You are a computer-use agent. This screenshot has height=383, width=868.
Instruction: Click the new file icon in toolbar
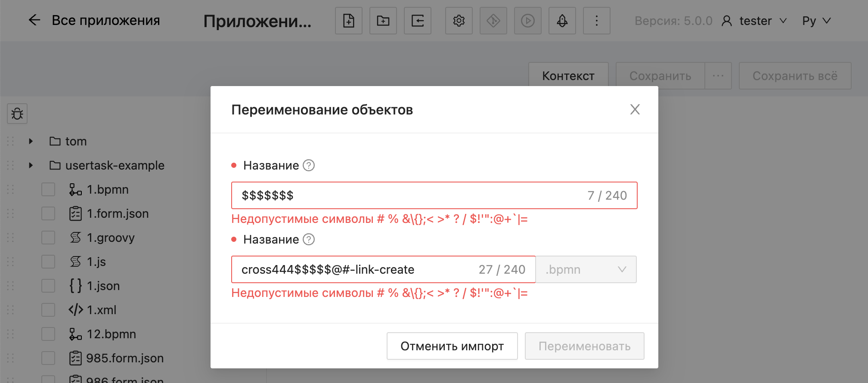[348, 21]
